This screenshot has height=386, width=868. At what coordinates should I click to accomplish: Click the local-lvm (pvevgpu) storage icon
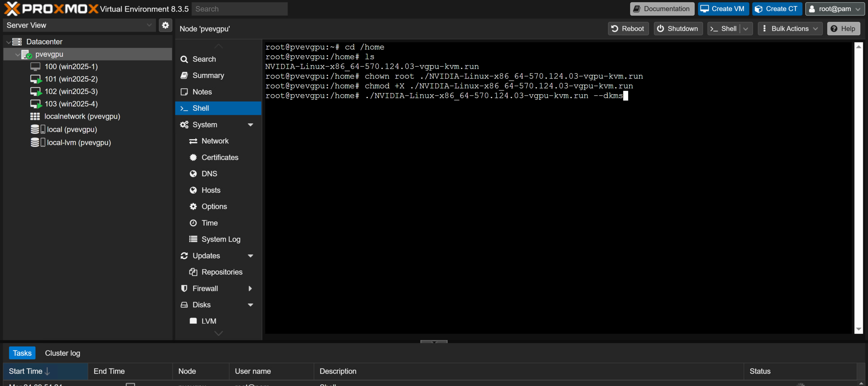[38, 142]
